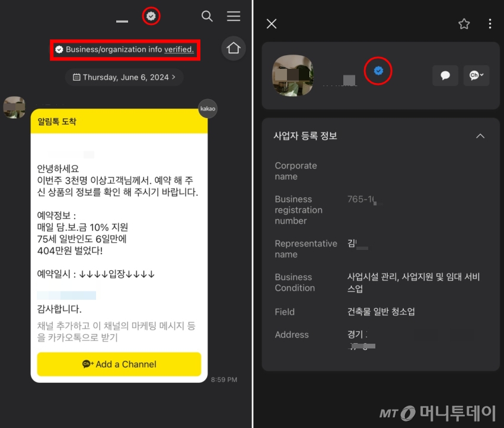Tap the channel home icon
The image size is (504, 428).
[x=233, y=49]
